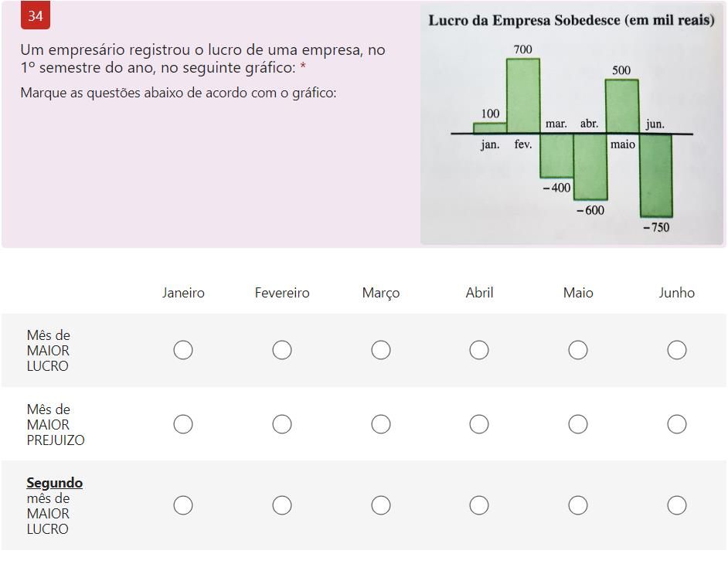Mark Março for Segundo mês de MAIOR LUCRO

pos(381,505)
